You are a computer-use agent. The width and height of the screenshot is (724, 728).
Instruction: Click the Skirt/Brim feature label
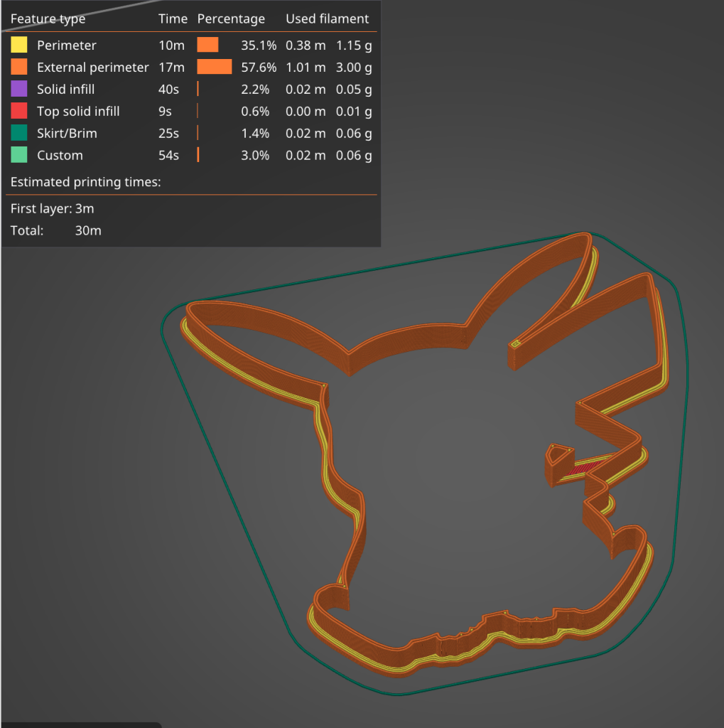click(67, 133)
